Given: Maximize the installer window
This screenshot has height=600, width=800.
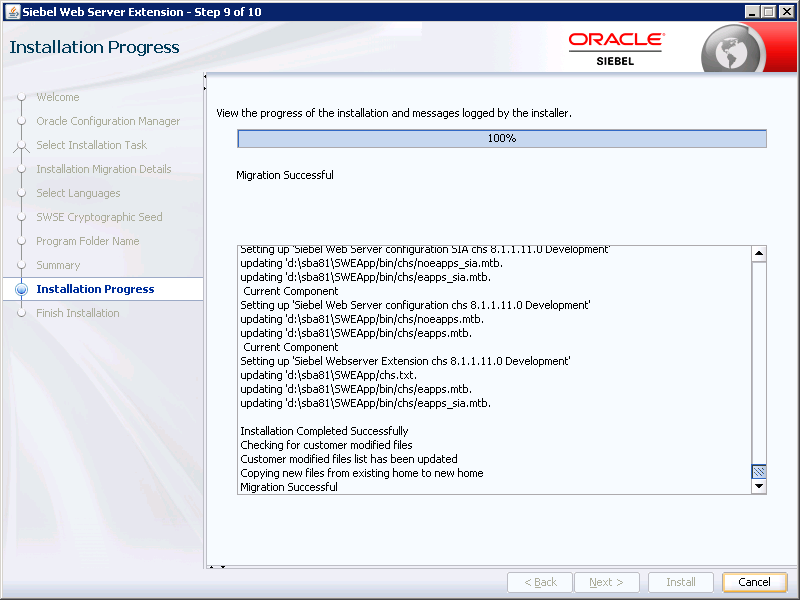Looking at the screenshot, I should 769,12.
